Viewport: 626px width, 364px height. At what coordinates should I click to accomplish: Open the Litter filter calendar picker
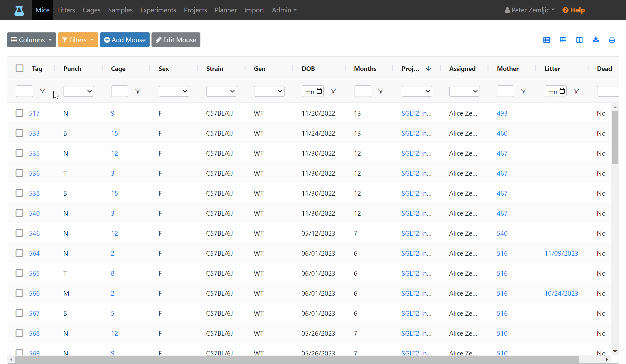click(x=562, y=91)
